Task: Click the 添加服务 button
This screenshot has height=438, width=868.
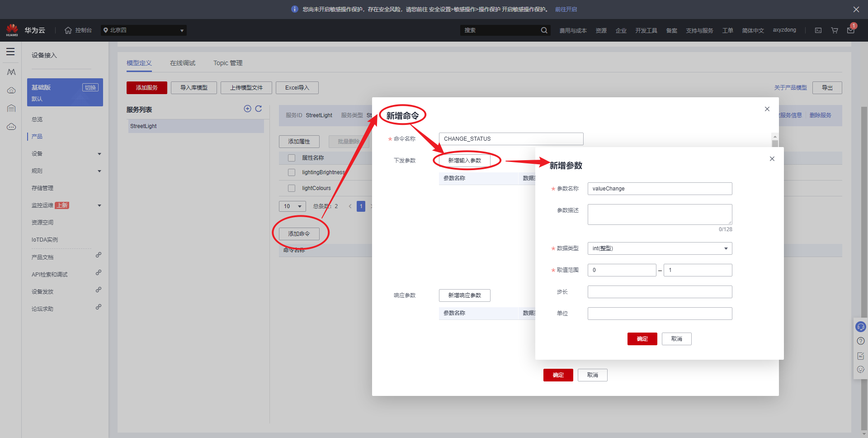Action: pyautogui.click(x=147, y=88)
